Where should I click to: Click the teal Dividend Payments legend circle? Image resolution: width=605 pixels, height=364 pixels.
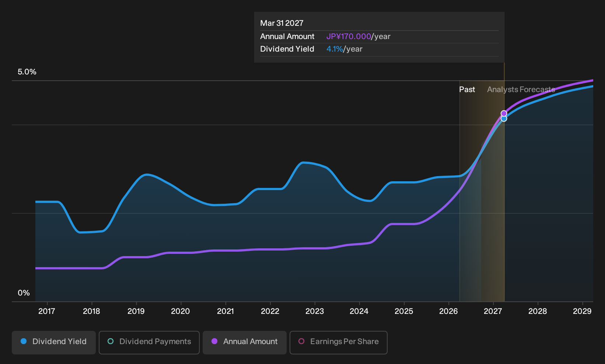pos(111,342)
